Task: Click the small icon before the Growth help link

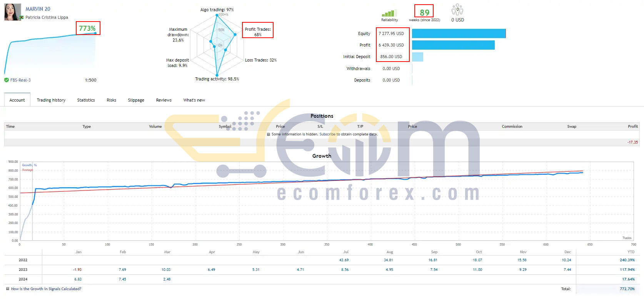Action: click(x=8, y=289)
